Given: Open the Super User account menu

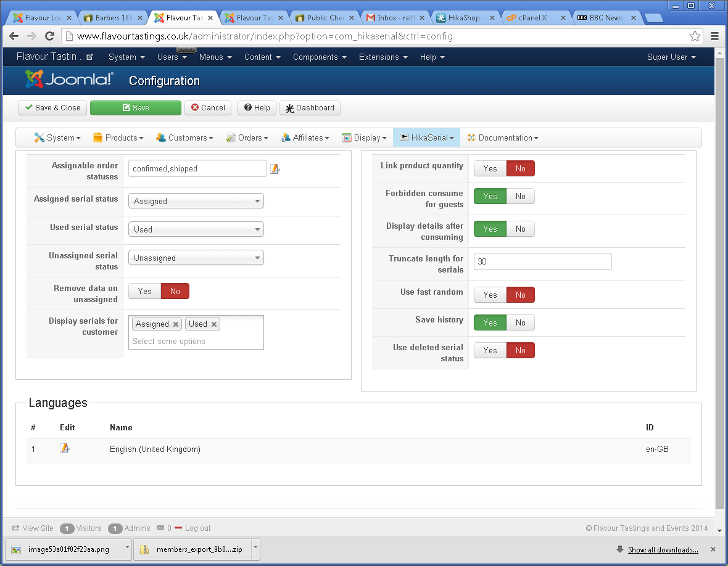Looking at the screenshot, I should coord(671,57).
